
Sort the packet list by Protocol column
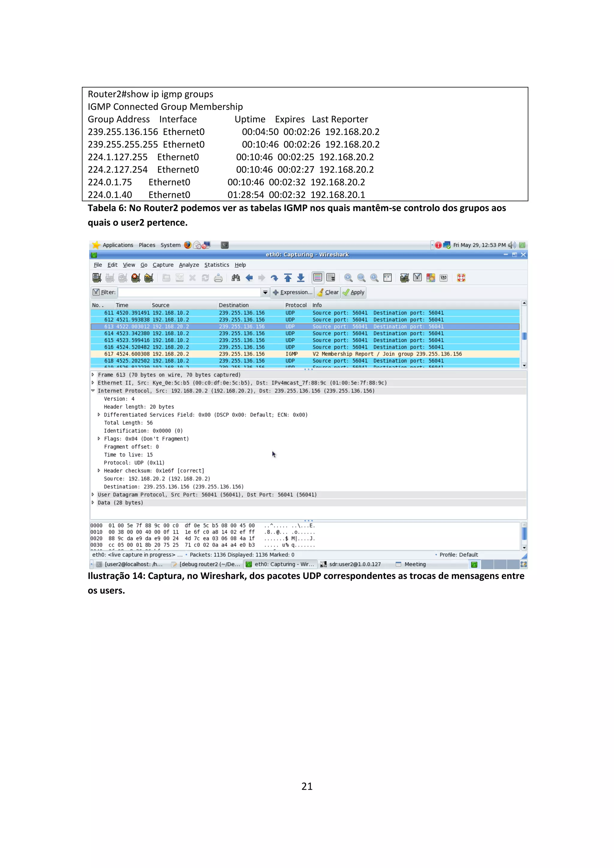(x=296, y=305)
